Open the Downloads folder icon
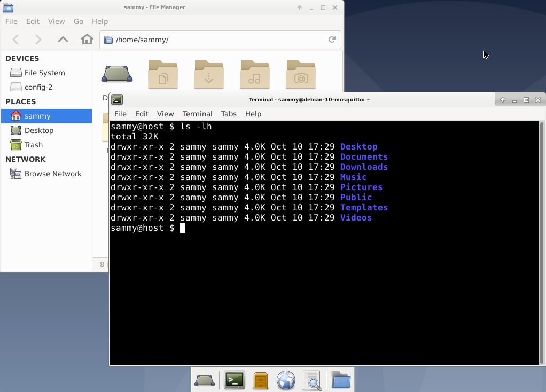 (x=208, y=75)
